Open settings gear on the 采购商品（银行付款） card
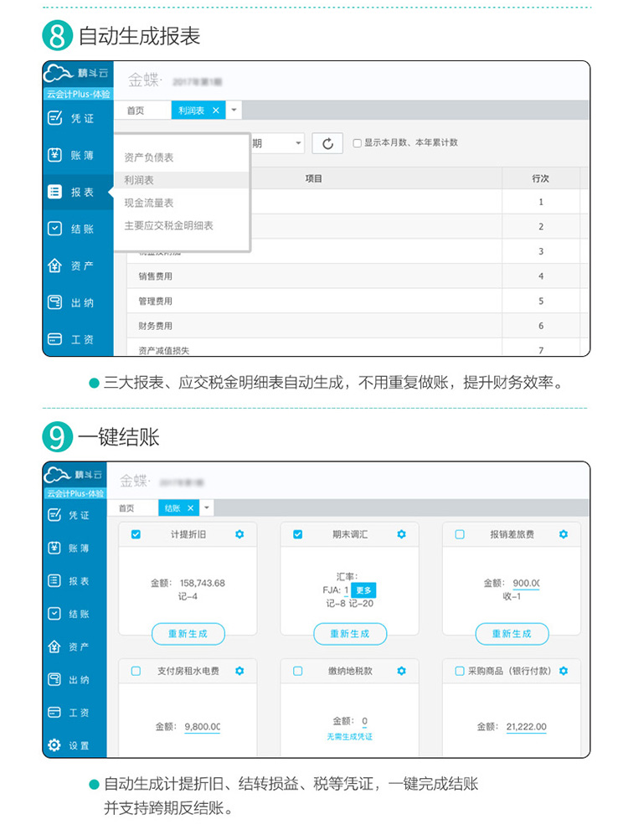The image size is (628, 840). [x=564, y=671]
